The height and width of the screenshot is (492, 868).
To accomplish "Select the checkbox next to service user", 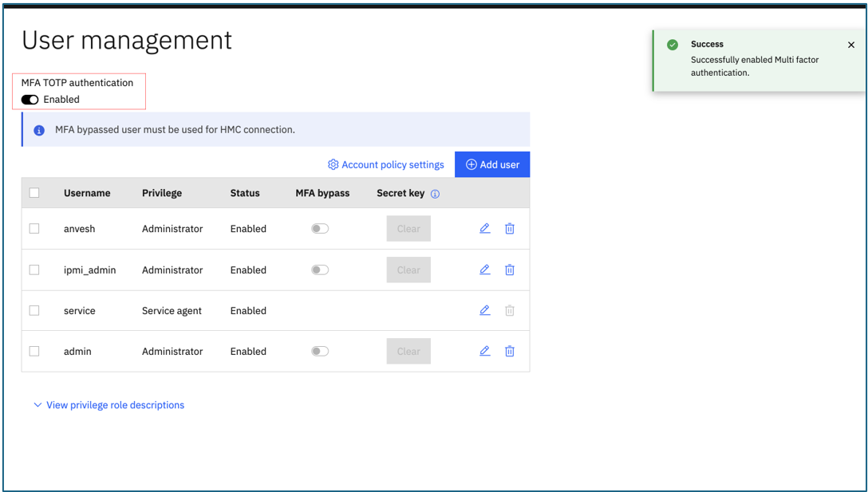I will click(34, 310).
